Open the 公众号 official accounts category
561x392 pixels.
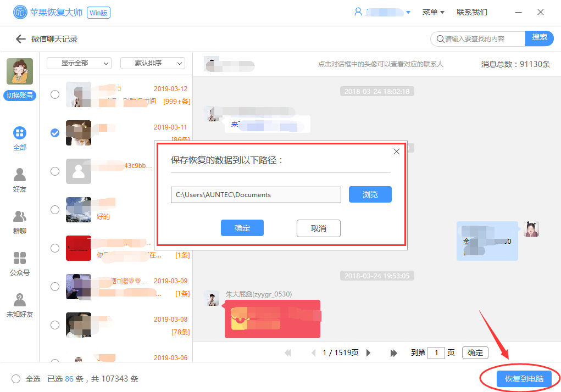tap(20, 258)
